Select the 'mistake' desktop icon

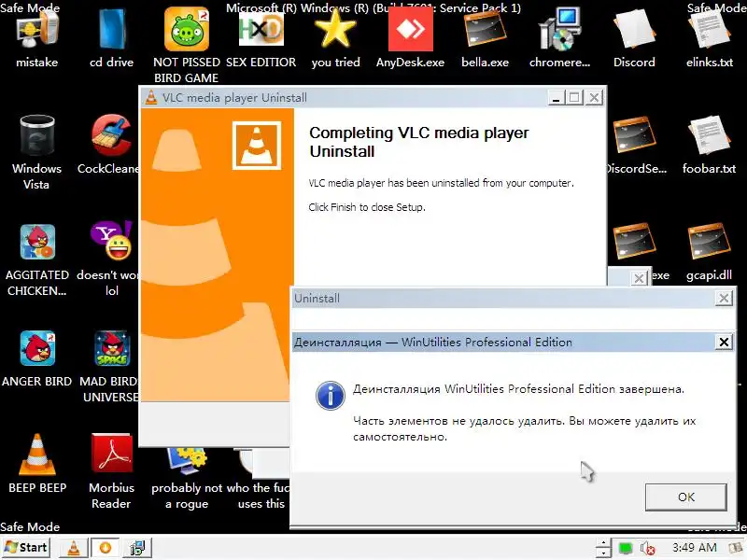click(37, 38)
